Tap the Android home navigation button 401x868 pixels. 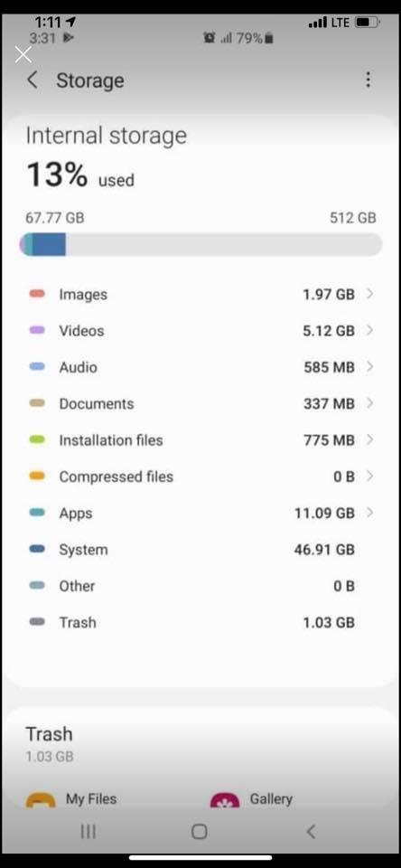pos(199,831)
